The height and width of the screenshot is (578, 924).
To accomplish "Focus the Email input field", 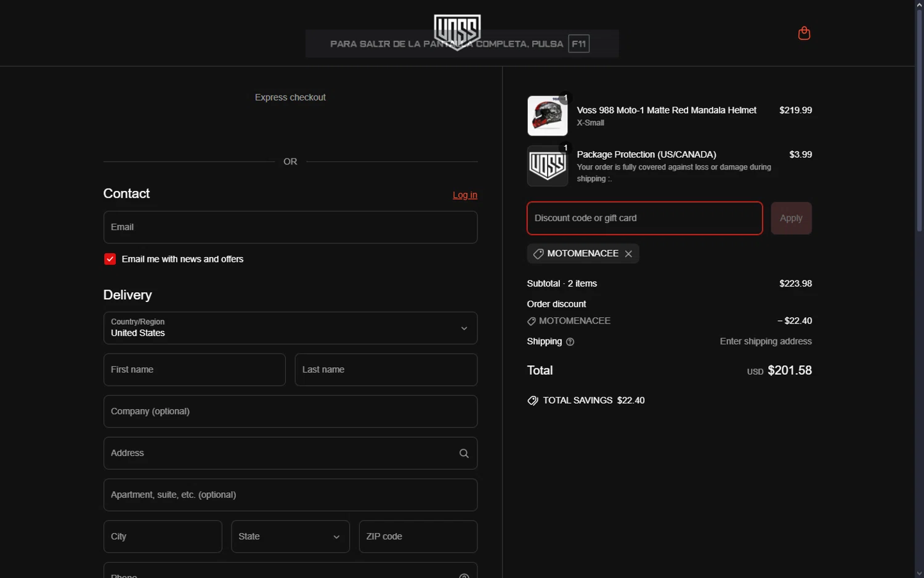I will (290, 227).
